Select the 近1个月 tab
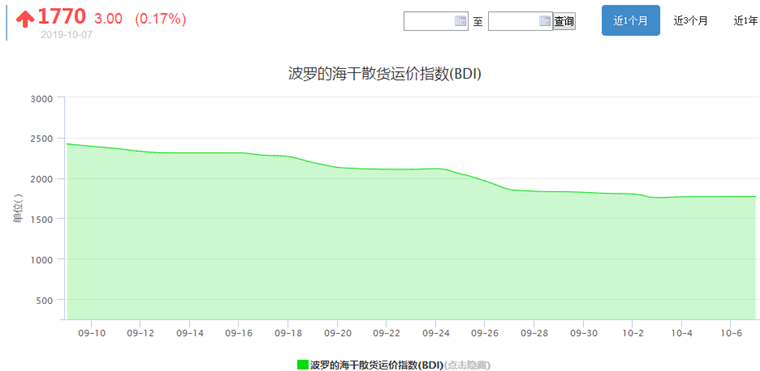760x371 pixels. [631, 20]
